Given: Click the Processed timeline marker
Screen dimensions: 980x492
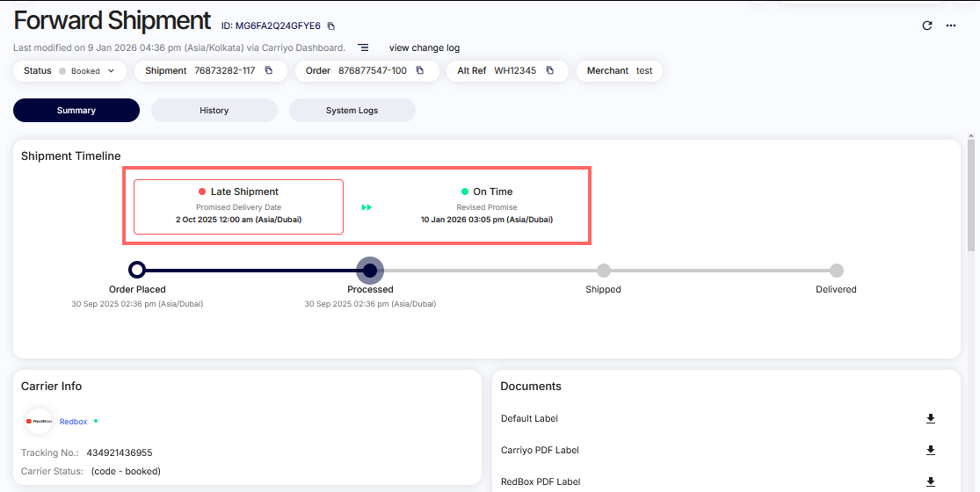Looking at the screenshot, I should [370, 271].
